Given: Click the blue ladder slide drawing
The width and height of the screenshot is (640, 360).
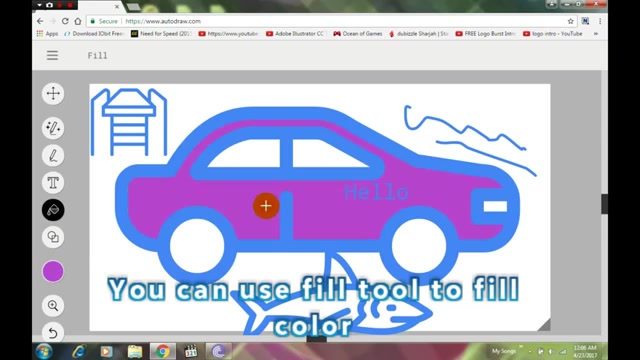Looking at the screenshot, I should [129, 122].
